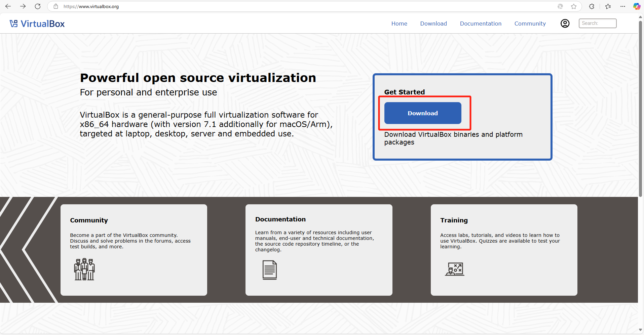Viewport: 644px width, 335px height.
Task: Click 'For personal and enterprise use' text
Action: click(x=148, y=92)
